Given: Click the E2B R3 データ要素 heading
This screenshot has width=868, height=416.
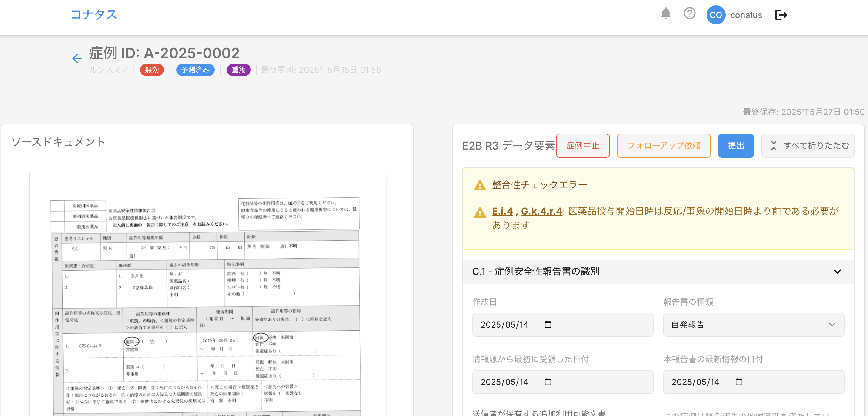Looking at the screenshot, I should [x=508, y=146].
